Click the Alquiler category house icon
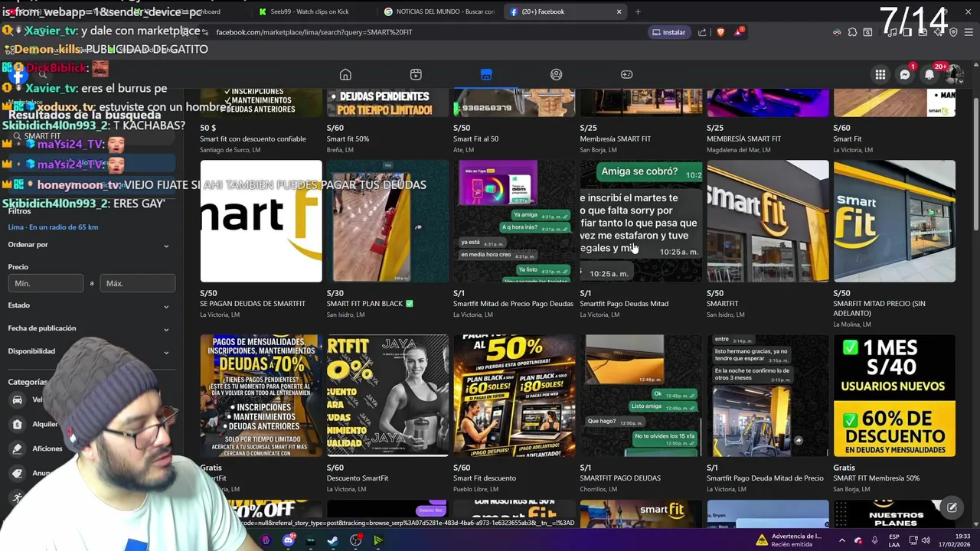 point(17,424)
